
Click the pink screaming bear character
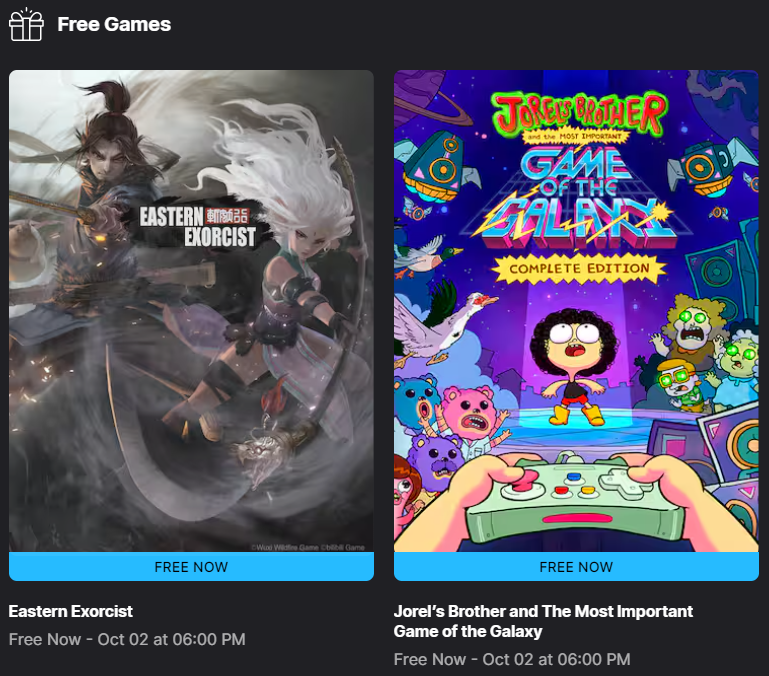pyautogui.click(x=471, y=412)
